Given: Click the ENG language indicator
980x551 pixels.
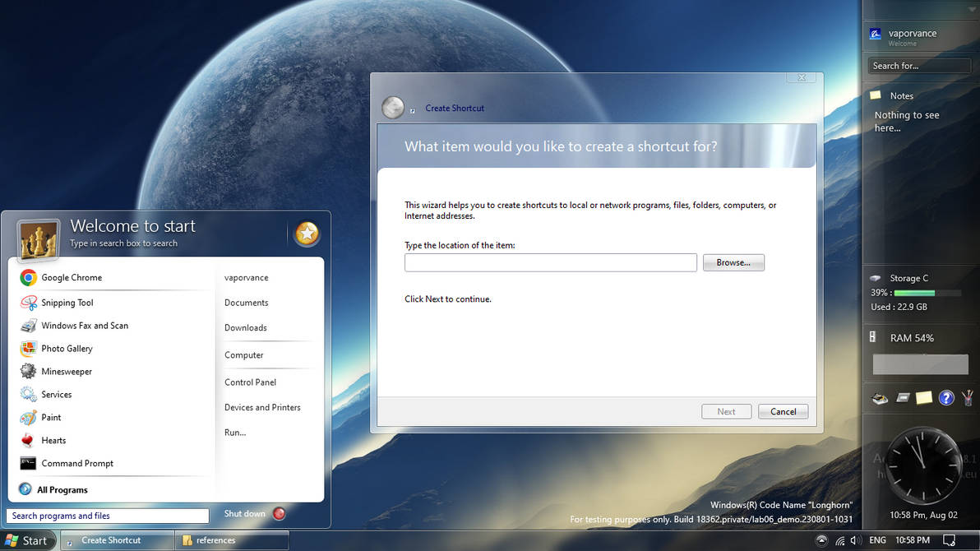Looking at the screenshot, I should [x=877, y=540].
